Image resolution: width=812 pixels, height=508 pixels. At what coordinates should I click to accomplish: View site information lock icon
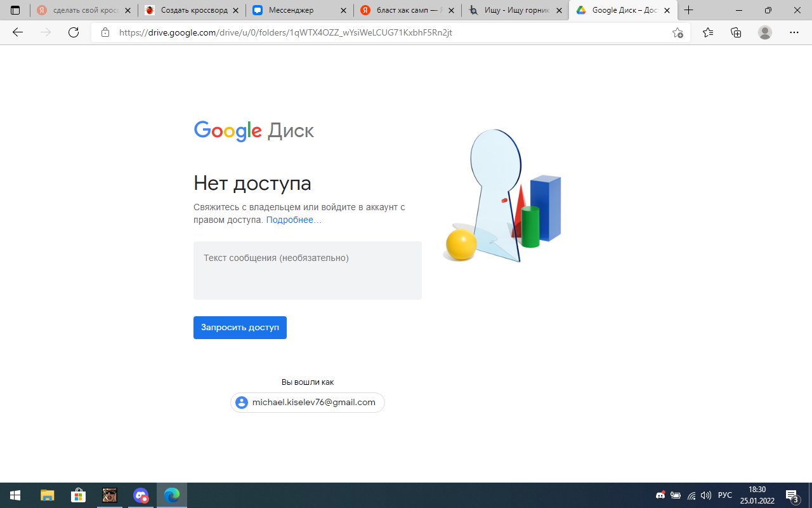click(x=105, y=32)
